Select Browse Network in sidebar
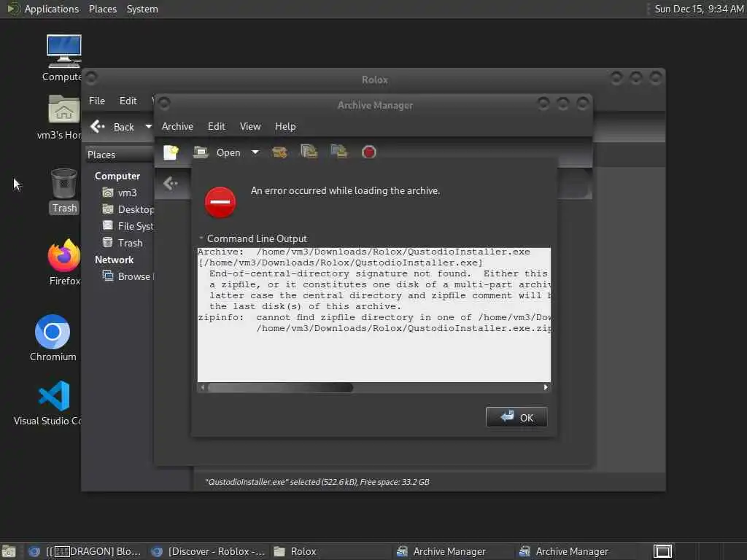 tap(128, 276)
